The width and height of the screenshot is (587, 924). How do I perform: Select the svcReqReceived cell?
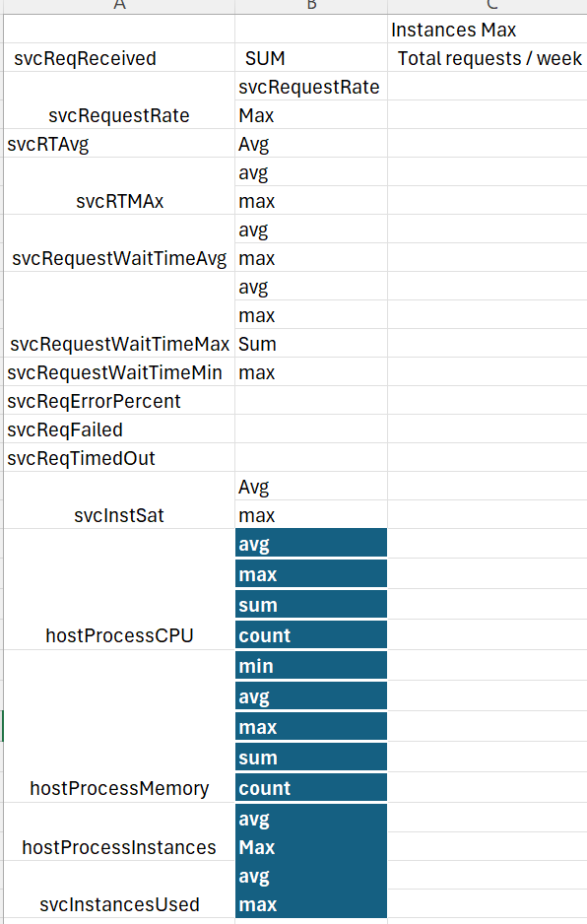[119, 58]
